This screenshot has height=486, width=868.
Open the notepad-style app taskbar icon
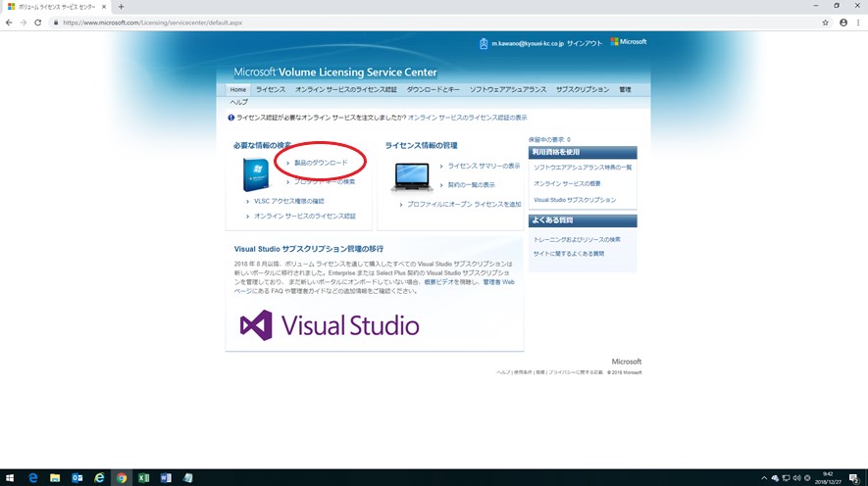[187, 478]
